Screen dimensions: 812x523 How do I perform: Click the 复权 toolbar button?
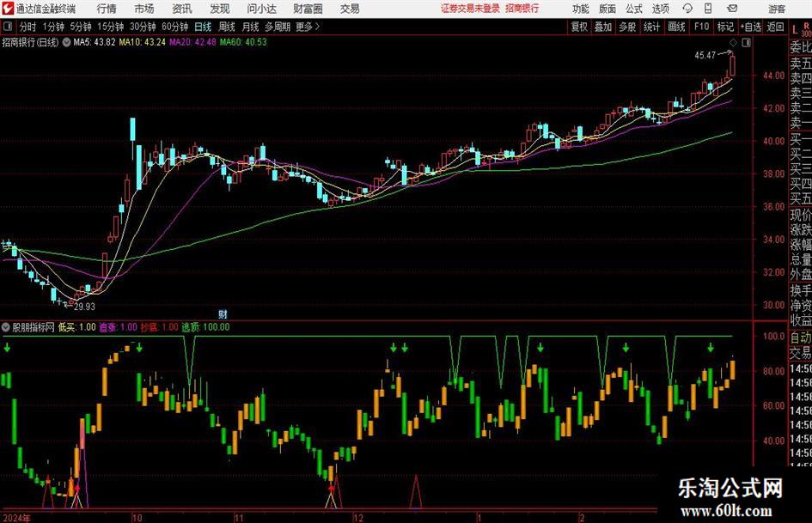point(579,27)
